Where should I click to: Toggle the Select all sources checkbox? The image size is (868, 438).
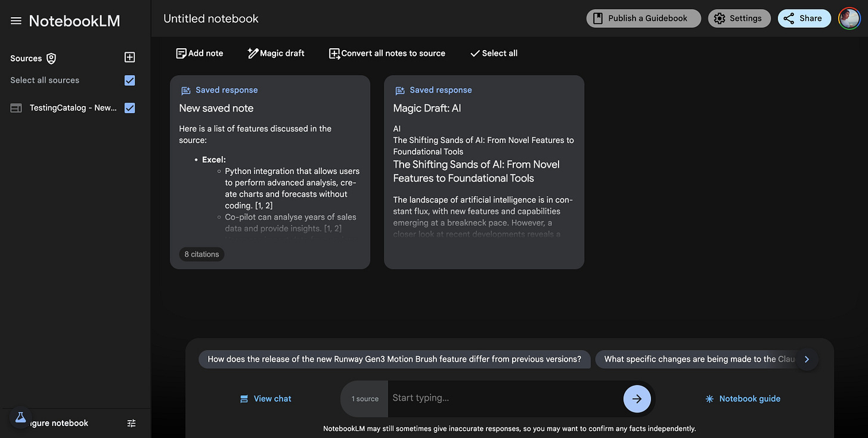click(129, 80)
